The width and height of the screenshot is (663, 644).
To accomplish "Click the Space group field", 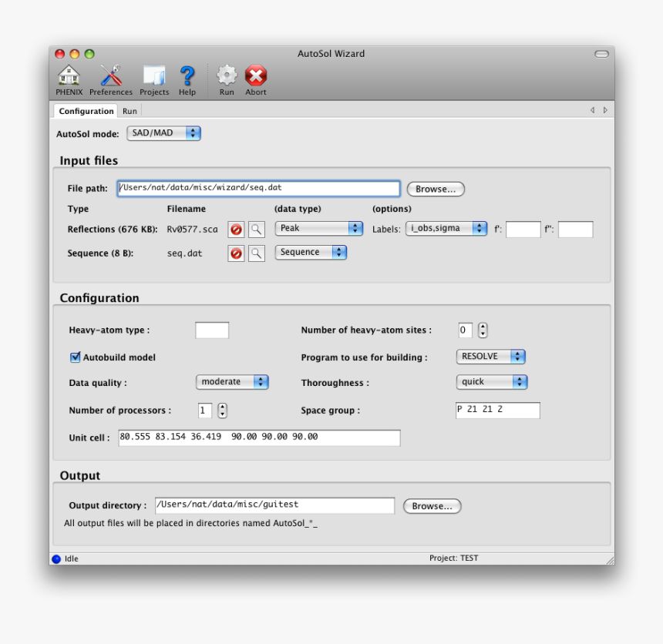I will [498, 411].
